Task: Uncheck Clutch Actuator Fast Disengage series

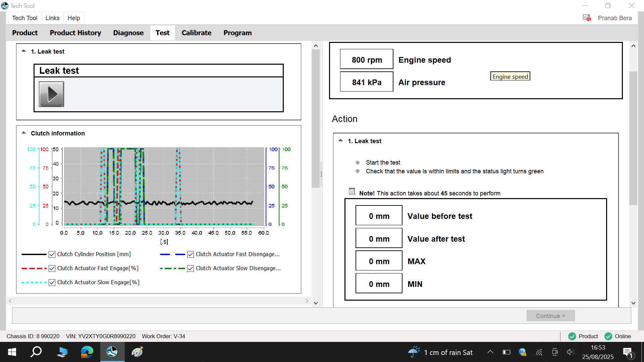Action: [191, 254]
